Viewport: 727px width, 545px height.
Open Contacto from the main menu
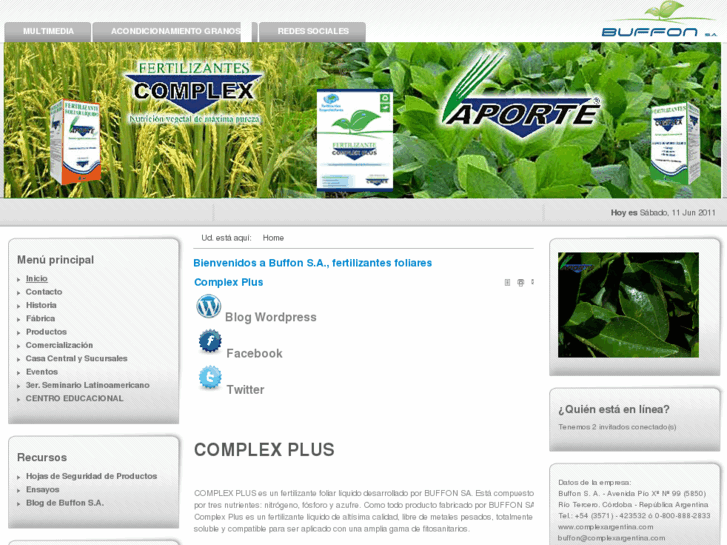coord(44,292)
